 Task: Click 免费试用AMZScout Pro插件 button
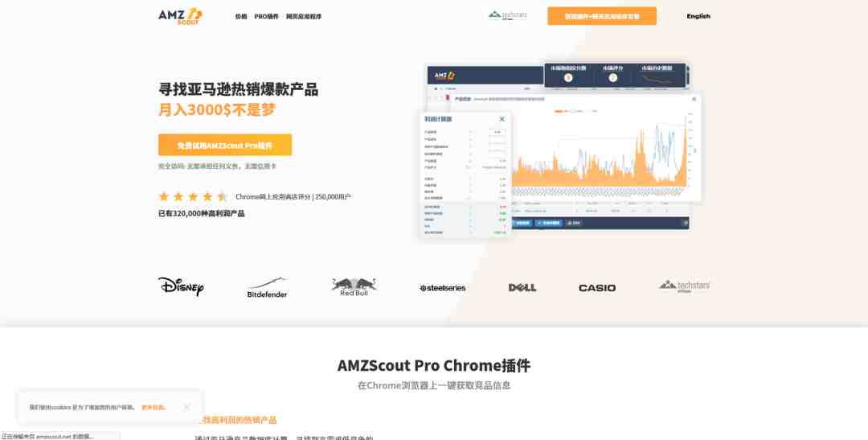(x=225, y=145)
